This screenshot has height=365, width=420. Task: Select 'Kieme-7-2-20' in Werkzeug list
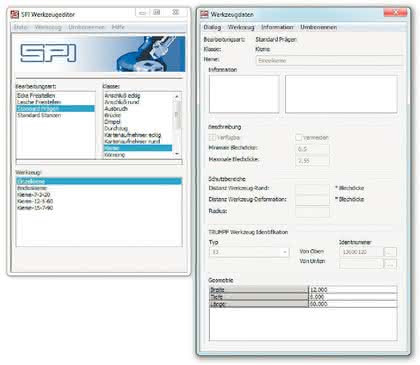click(x=34, y=195)
